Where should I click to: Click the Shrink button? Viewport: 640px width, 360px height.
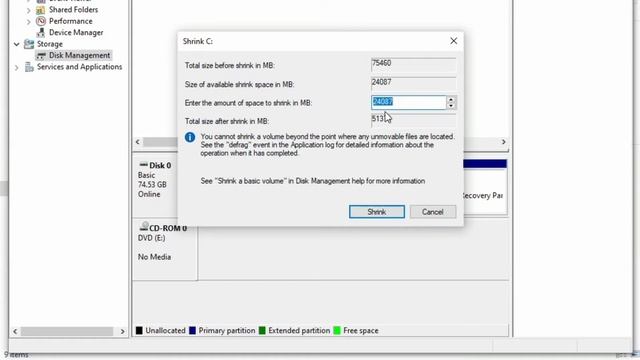click(377, 212)
